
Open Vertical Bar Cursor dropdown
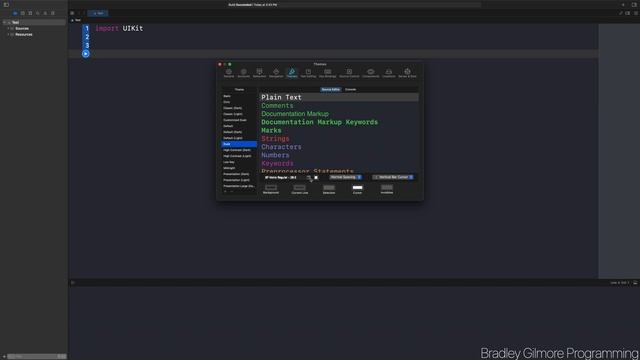pos(393,177)
